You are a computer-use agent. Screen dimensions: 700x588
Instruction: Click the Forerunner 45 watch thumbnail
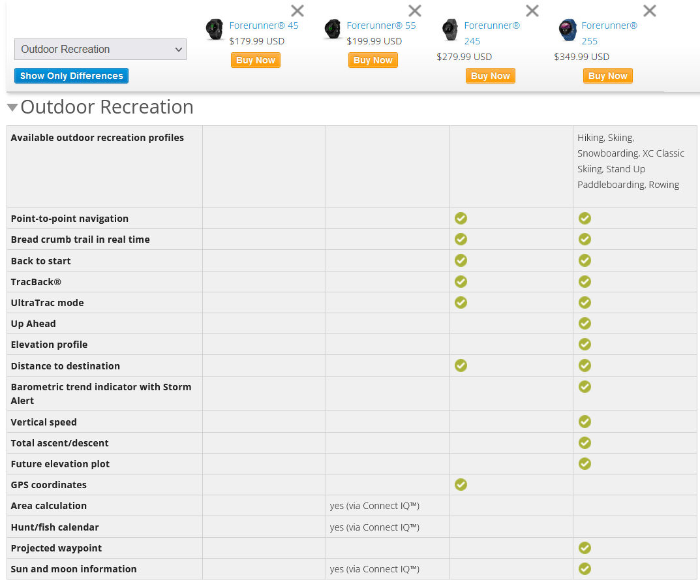pos(215,30)
